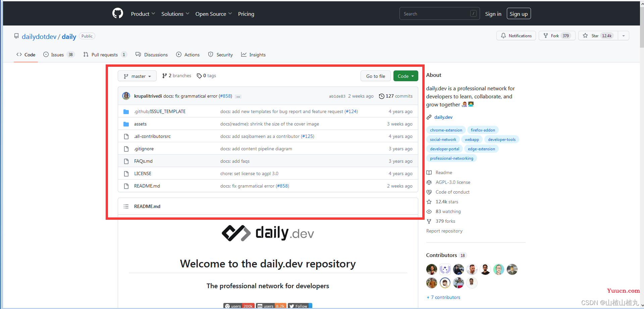
Task: Open pull request #124 link
Action: click(x=351, y=111)
